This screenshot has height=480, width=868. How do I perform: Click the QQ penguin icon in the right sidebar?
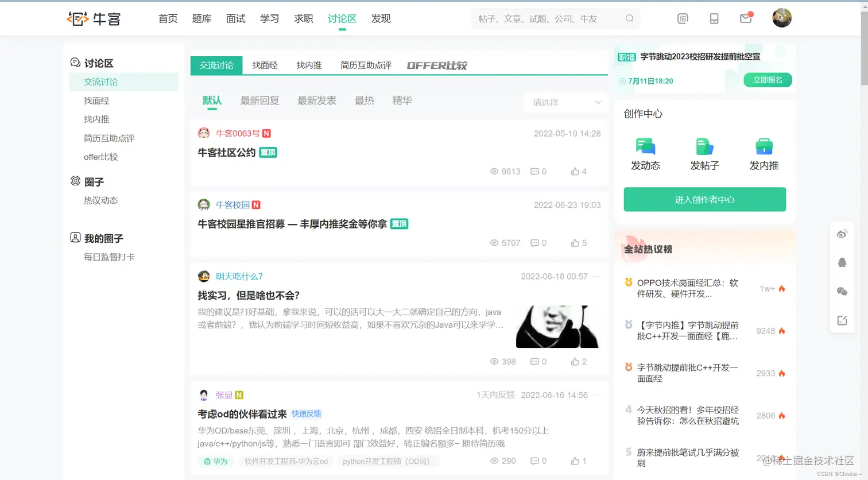[842, 262]
